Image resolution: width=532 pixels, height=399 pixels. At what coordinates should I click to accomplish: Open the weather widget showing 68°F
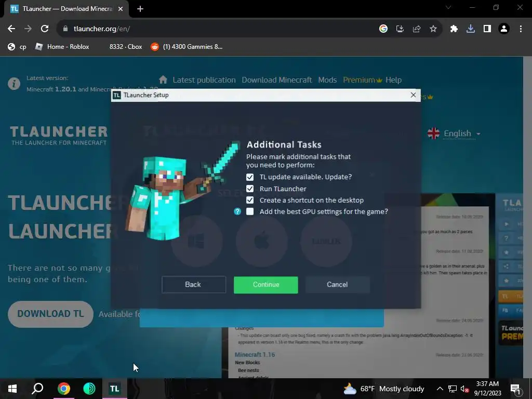[x=384, y=389]
